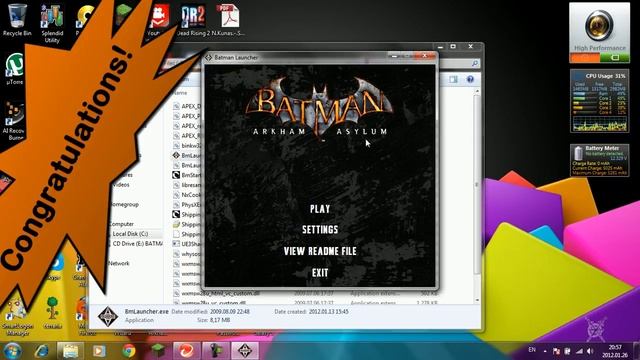
Task: Click the Minecraft grass block taskbar icon
Action: tap(158, 350)
